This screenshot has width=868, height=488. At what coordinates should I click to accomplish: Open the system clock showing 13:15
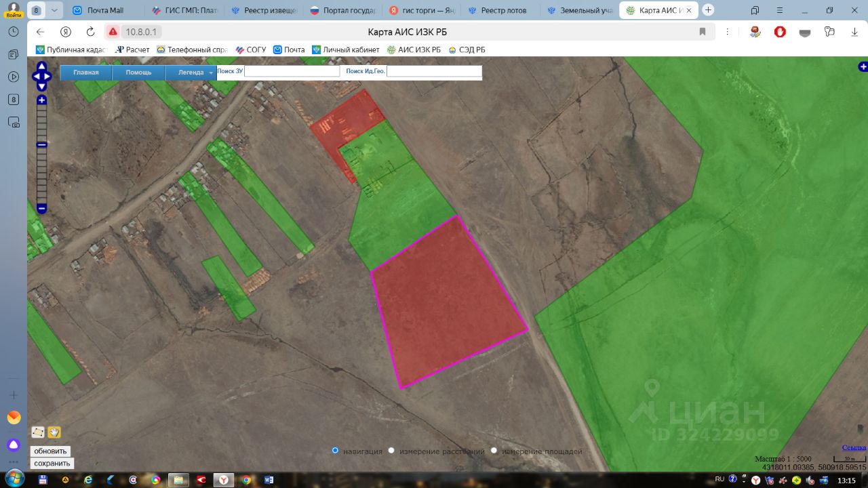coord(846,480)
